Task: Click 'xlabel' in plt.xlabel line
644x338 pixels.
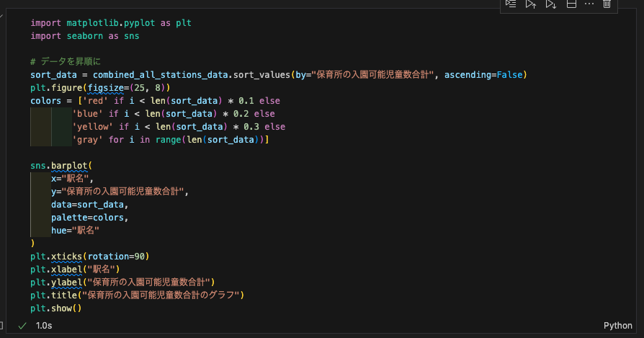Action: tap(66, 270)
